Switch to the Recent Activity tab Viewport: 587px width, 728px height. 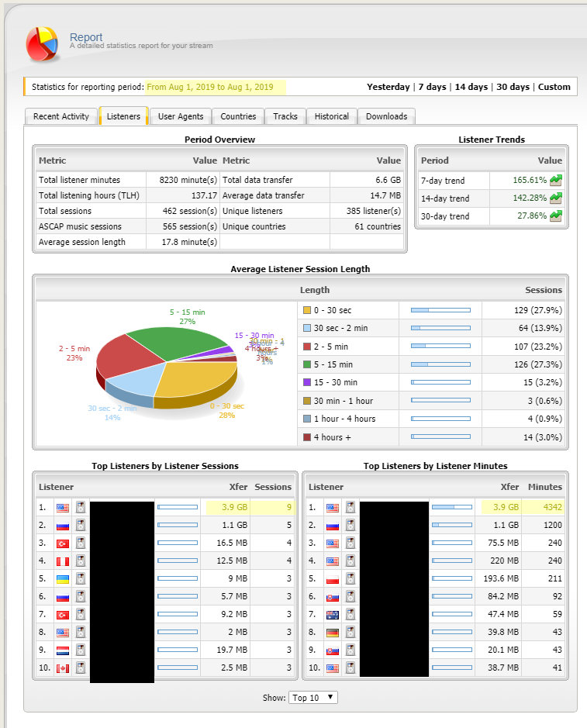click(x=61, y=116)
